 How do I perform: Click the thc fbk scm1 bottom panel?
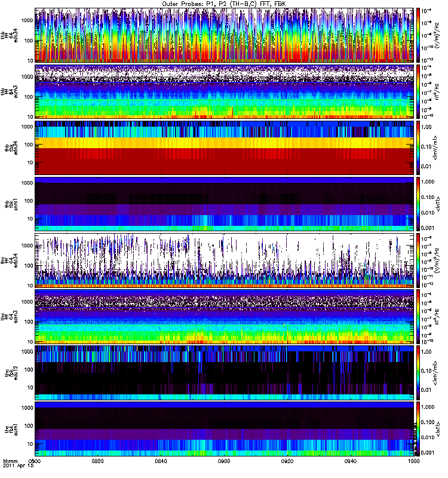click(x=225, y=428)
